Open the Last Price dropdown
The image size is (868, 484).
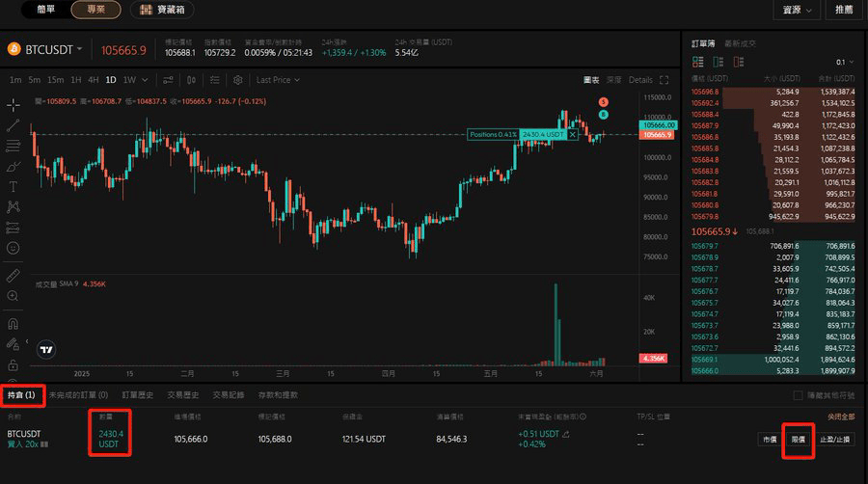pos(278,80)
